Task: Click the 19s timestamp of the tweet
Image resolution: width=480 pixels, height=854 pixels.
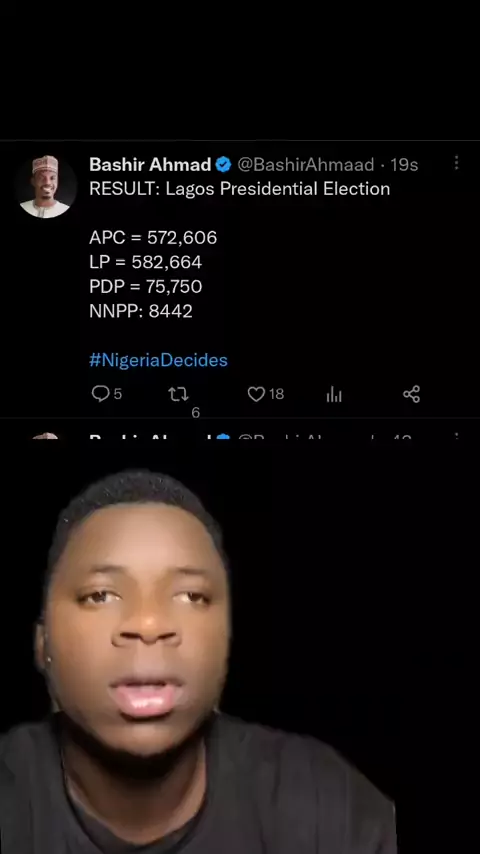Action: coord(404,164)
